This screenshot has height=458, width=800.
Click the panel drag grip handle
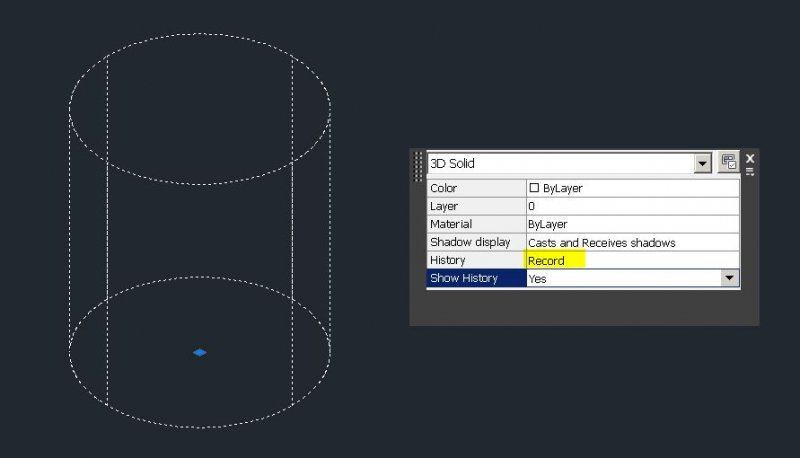coord(418,166)
